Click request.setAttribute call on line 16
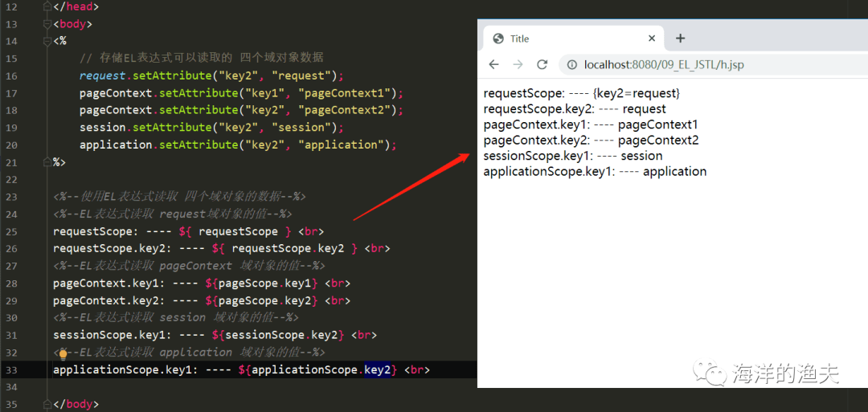The height and width of the screenshot is (412, 868). 212,75
